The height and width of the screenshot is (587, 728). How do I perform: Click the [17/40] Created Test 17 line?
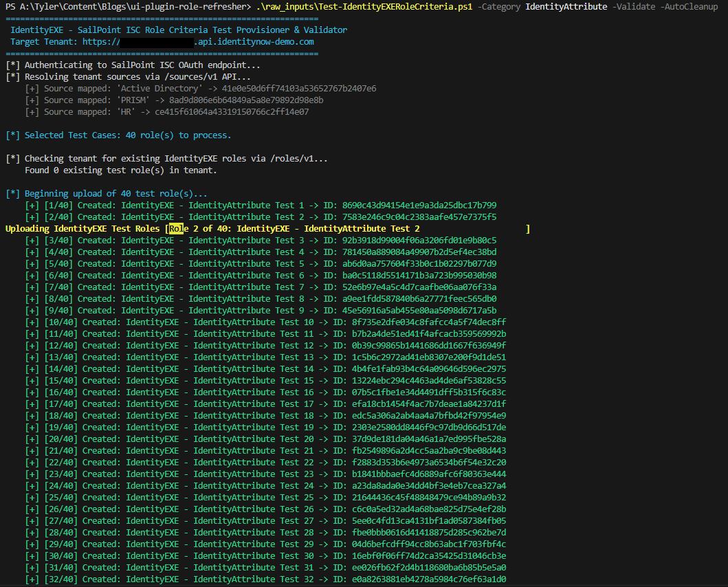coord(265,404)
